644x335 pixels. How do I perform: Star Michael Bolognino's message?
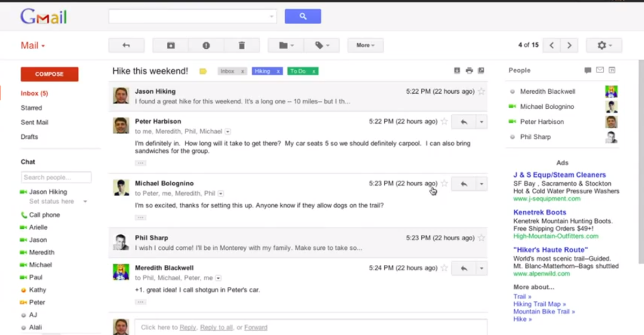pyautogui.click(x=444, y=184)
